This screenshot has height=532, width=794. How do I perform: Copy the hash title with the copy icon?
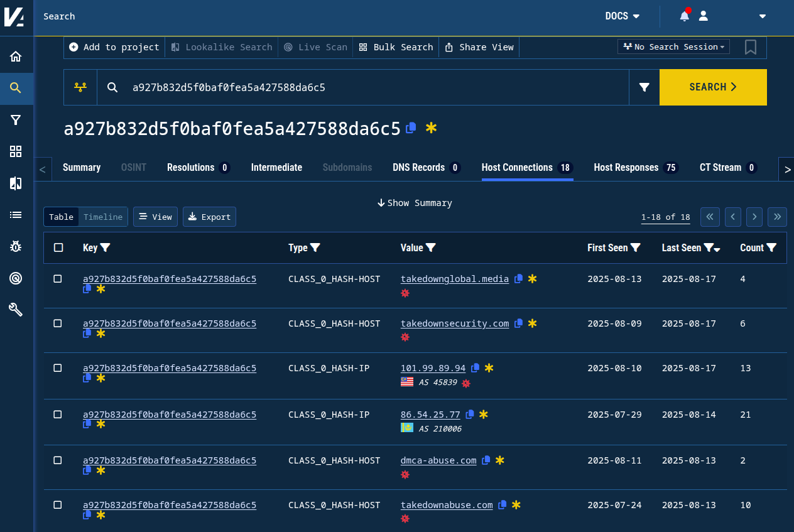tap(411, 128)
